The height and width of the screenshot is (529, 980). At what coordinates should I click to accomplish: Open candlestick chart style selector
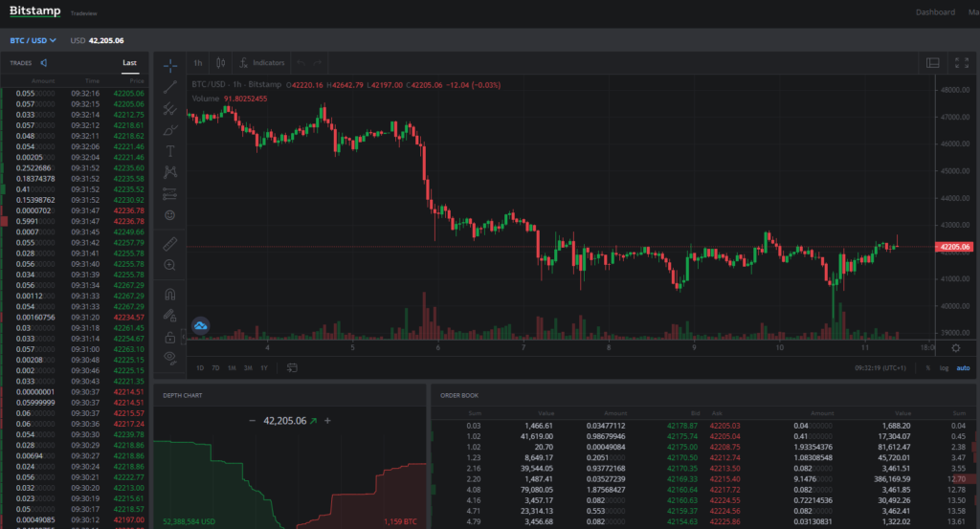click(x=221, y=62)
